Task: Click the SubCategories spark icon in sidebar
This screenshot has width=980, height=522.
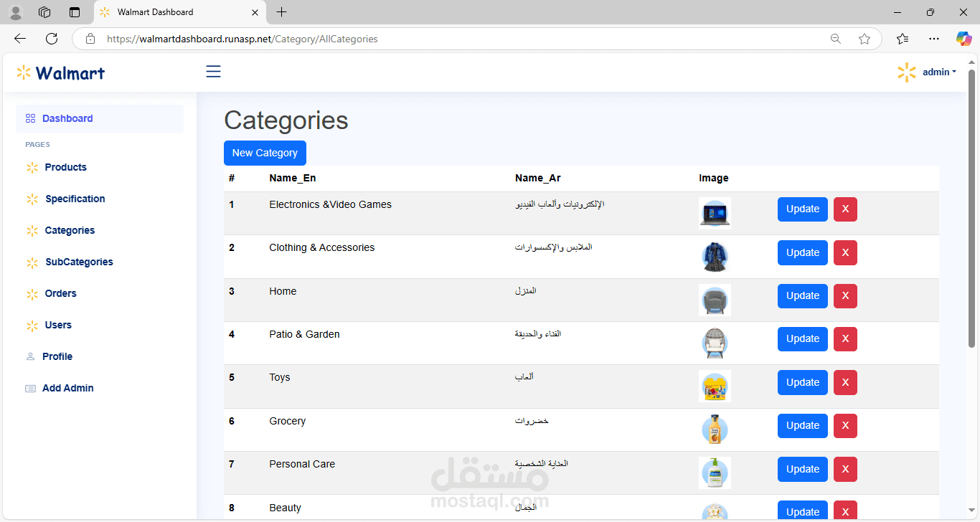Action: (x=32, y=262)
